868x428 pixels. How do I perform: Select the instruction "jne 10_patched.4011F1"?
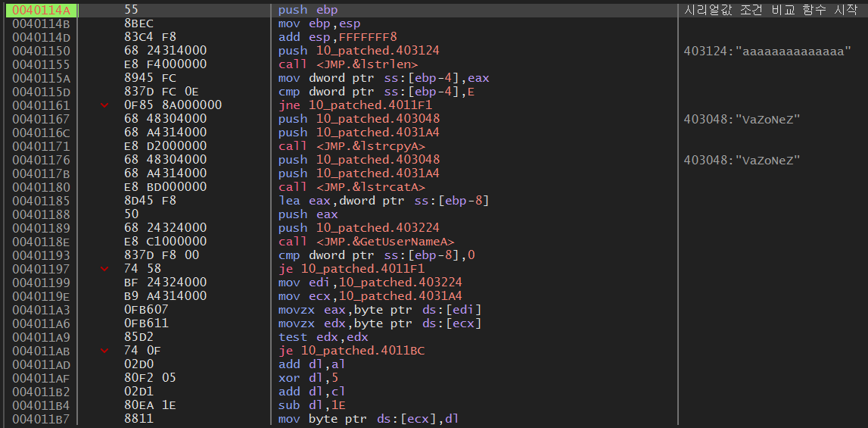pos(355,105)
